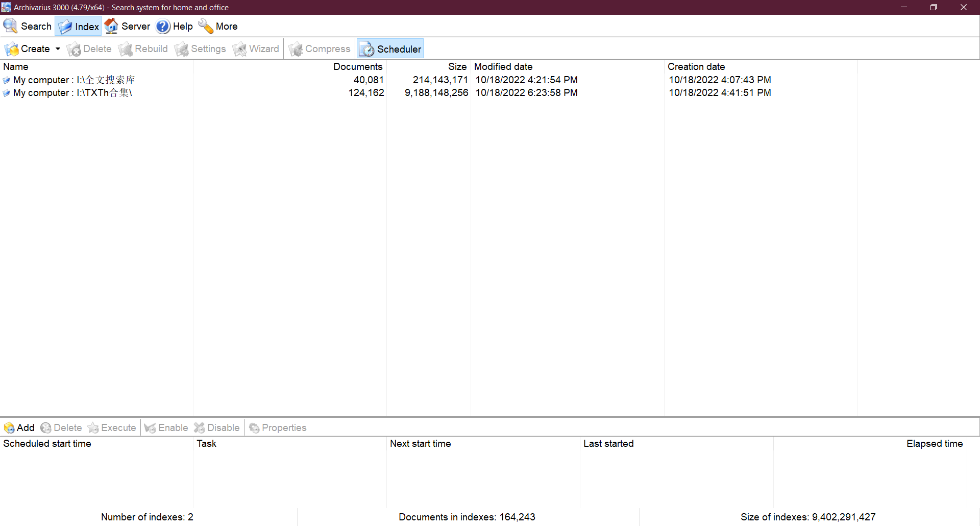Click the Elapsed time column header
The image size is (980, 526).
pos(934,444)
